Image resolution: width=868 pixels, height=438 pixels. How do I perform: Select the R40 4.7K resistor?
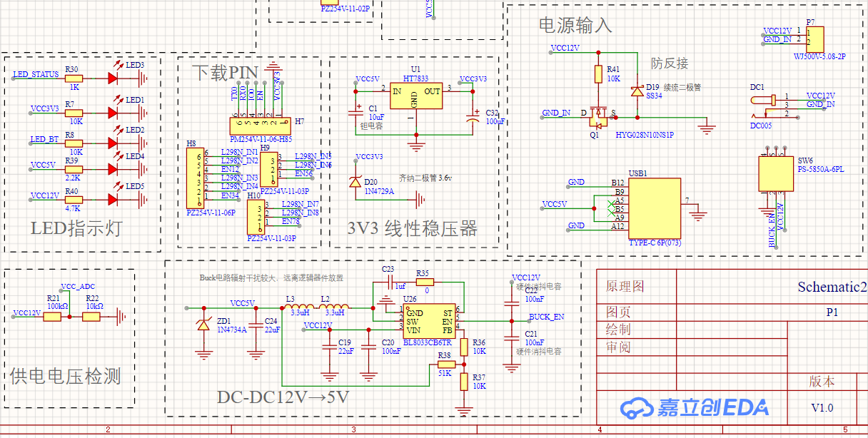[73, 199]
